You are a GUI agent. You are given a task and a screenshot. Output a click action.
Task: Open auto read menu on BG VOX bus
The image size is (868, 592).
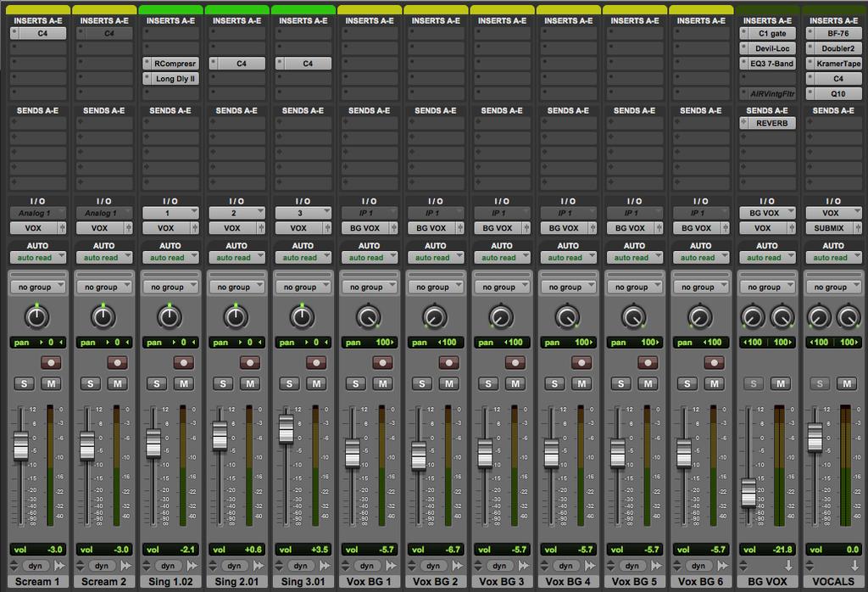(767, 258)
